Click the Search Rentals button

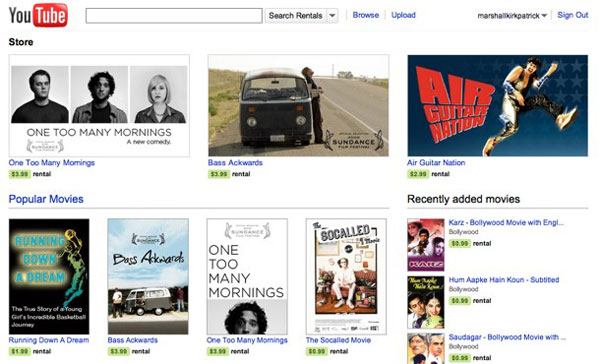click(295, 16)
